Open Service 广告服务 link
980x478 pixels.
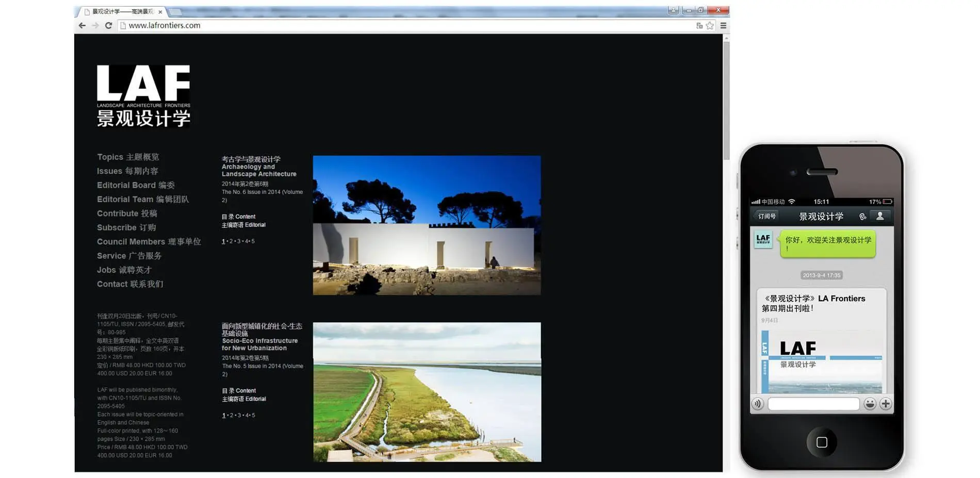click(x=129, y=256)
